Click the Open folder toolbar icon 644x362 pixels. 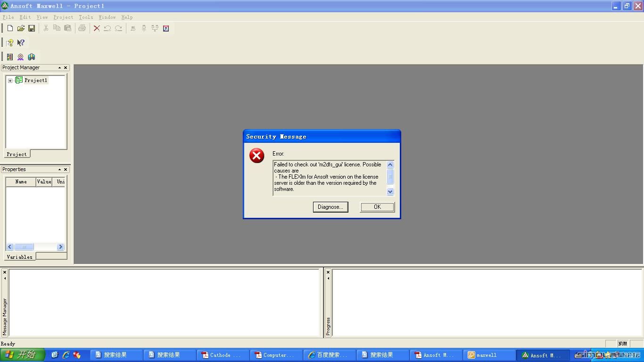21,28
